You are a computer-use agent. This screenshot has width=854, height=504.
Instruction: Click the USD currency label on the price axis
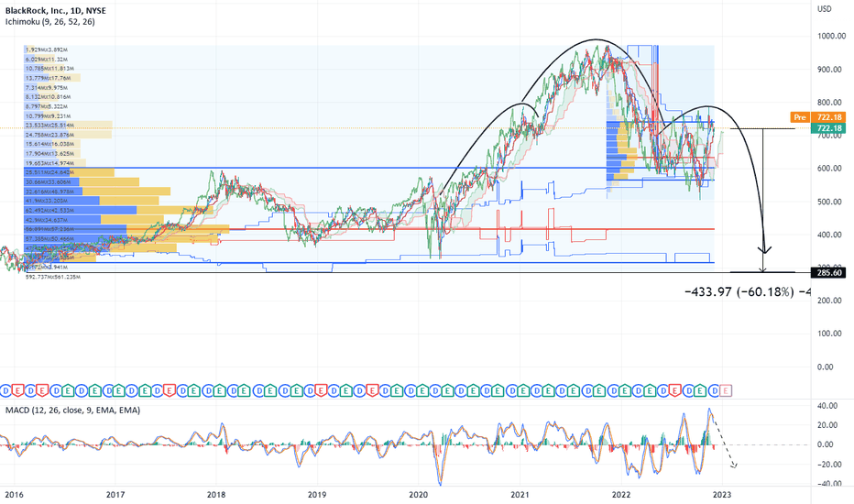824,9
